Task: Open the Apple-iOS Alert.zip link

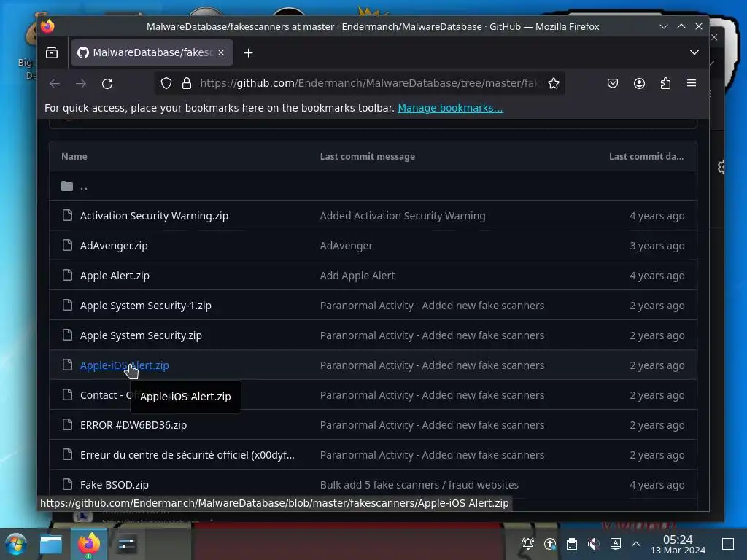Action: pos(124,365)
